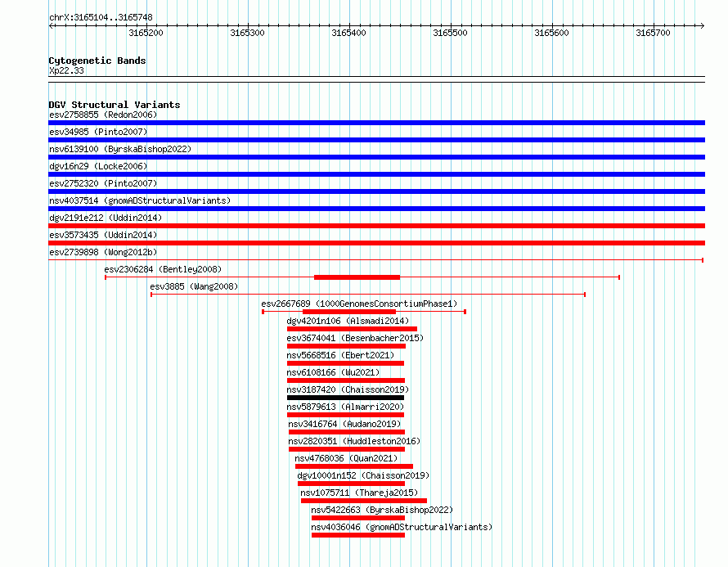The height and width of the screenshot is (567, 728).
Task: Select nsv4037514 (gnomADStructuralVariants) label
Action: coord(140,200)
